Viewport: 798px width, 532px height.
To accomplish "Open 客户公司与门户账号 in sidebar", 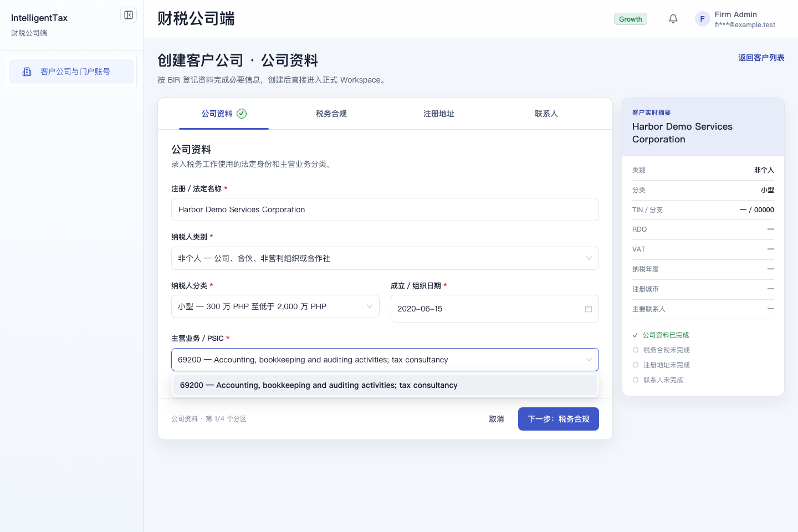I will [x=71, y=71].
